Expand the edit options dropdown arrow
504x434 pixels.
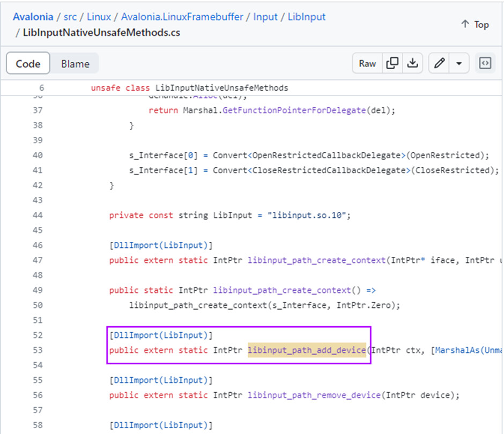[x=459, y=63]
